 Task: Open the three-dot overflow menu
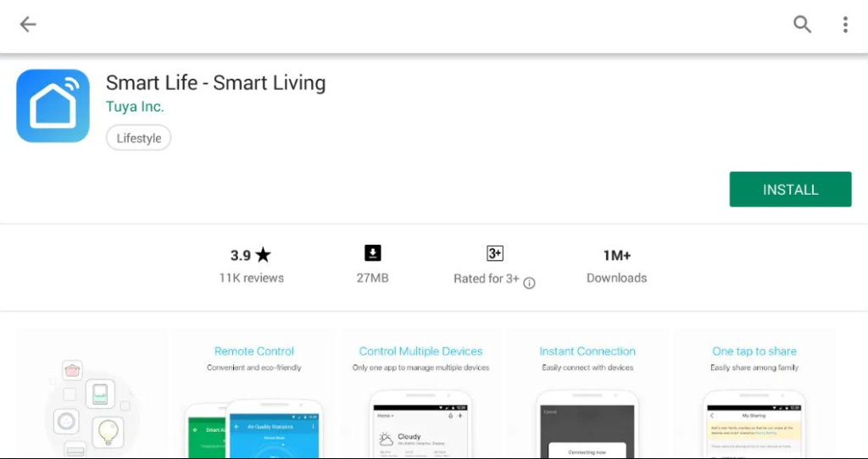coord(845,25)
